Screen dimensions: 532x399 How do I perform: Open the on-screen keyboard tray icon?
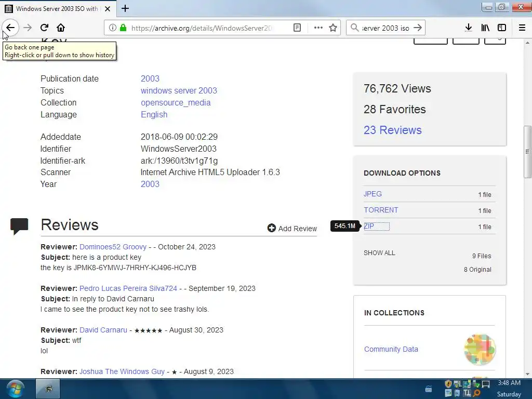[x=429, y=389]
